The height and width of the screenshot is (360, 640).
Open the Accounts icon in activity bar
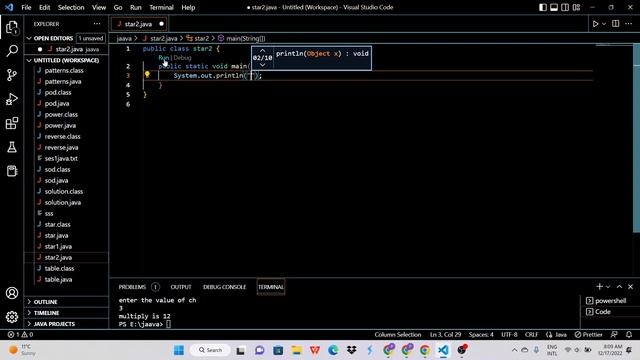(x=12, y=293)
